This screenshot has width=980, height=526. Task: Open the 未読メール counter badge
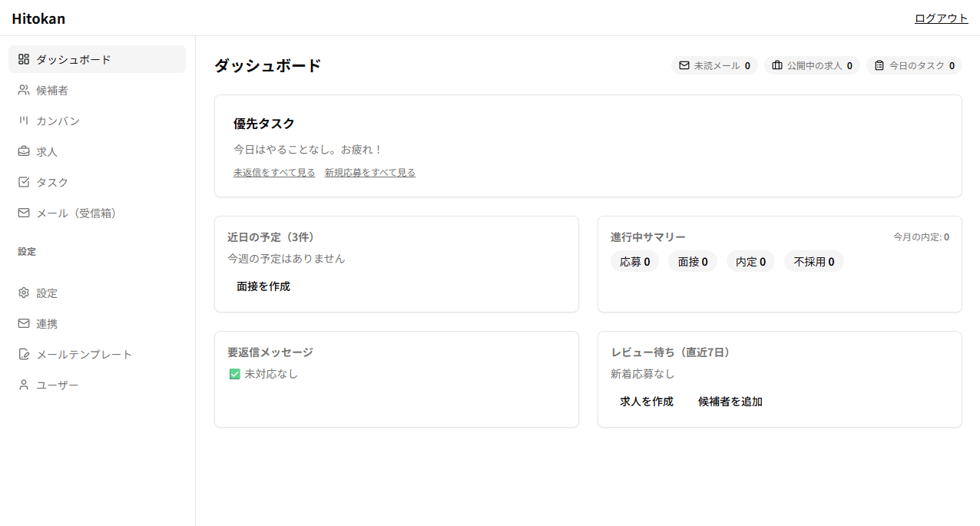pyautogui.click(x=714, y=65)
